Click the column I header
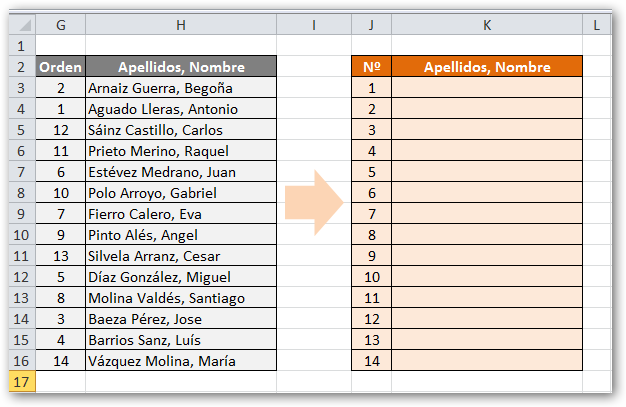The height and width of the screenshot is (407, 626). coord(313,23)
